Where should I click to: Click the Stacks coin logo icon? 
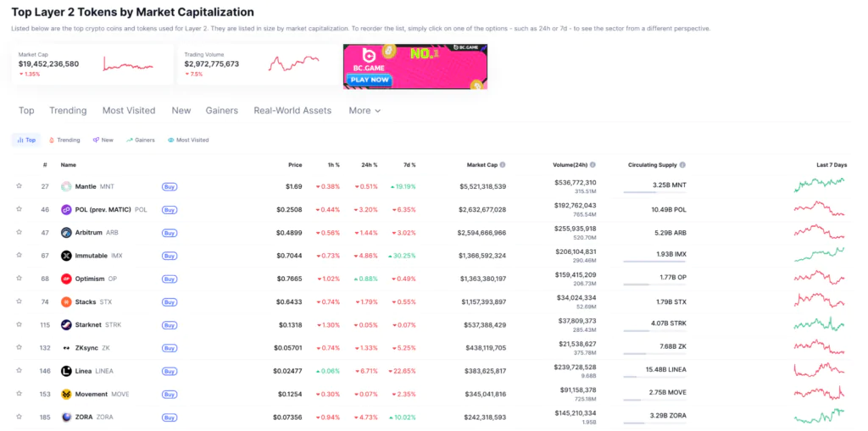click(x=66, y=301)
